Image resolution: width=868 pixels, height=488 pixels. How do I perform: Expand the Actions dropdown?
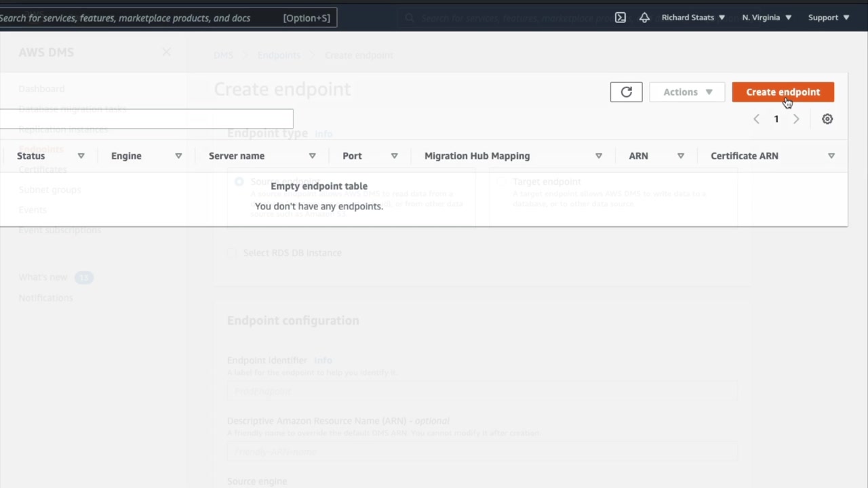pyautogui.click(x=687, y=92)
